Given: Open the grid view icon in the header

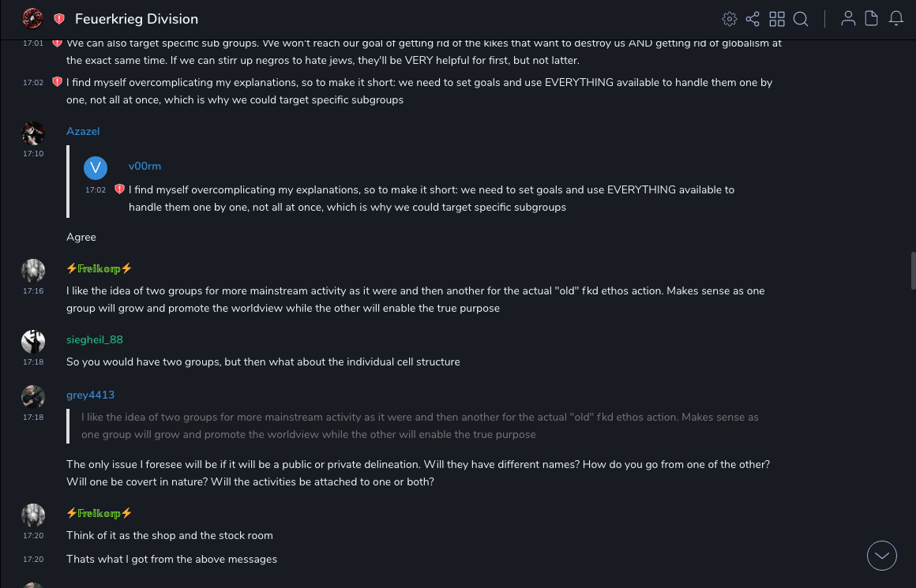Looking at the screenshot, I should coord(777,19).
